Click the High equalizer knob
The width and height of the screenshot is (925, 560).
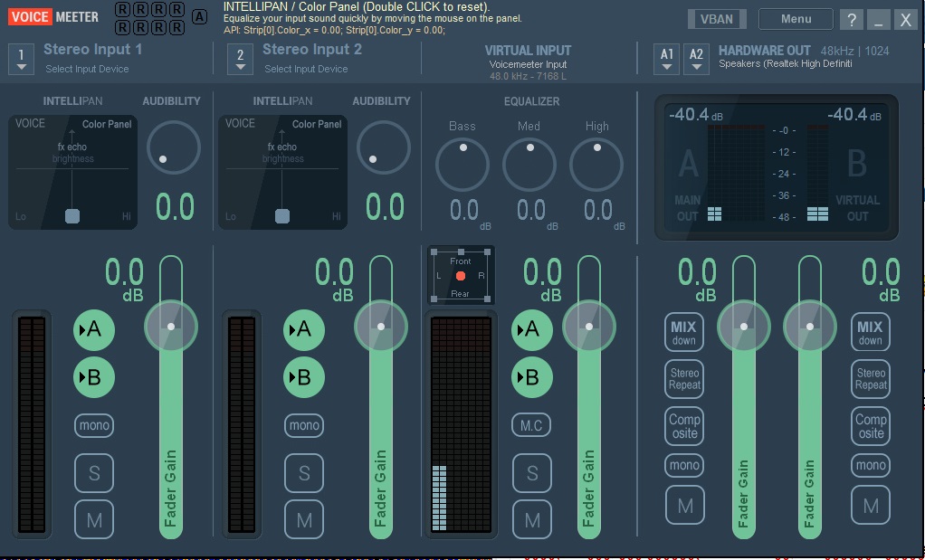click(596, 165)
